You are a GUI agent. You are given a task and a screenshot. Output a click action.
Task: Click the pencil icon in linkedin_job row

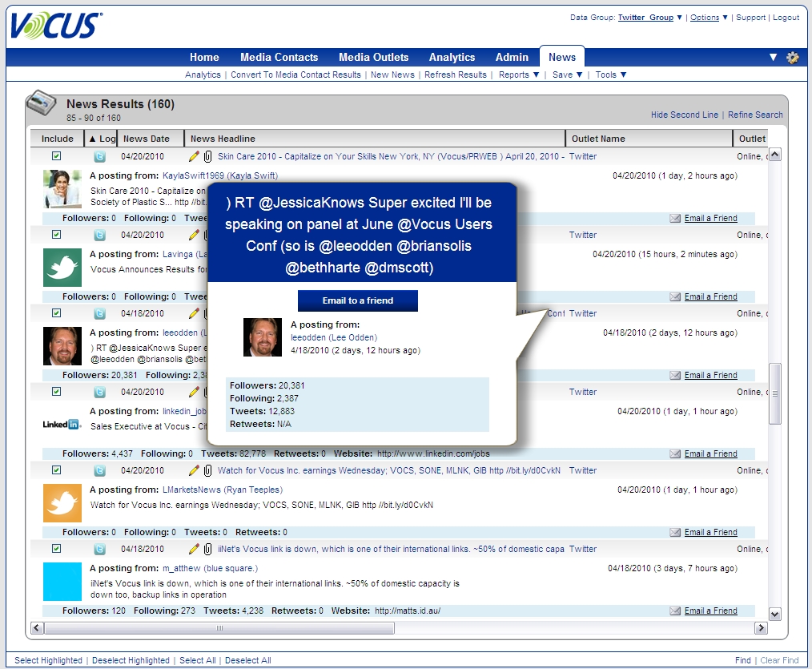[x=195, y=392]
